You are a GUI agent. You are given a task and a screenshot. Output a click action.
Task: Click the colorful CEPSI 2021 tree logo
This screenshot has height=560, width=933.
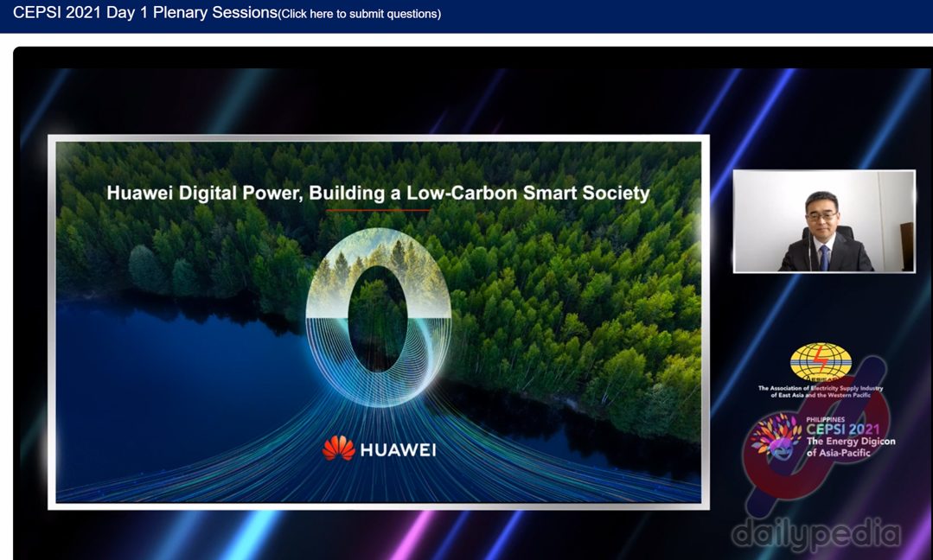tap(776, 437)
